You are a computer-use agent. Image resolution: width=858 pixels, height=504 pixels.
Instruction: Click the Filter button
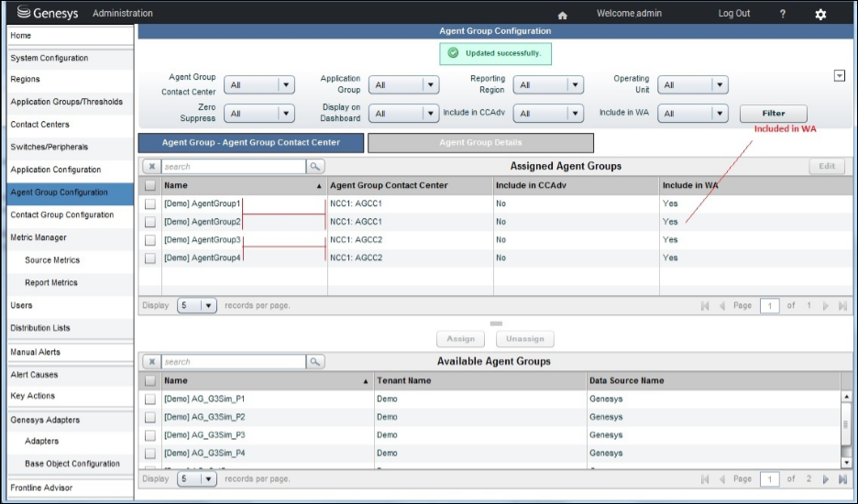pyautogui.click(x=774, y=114)
